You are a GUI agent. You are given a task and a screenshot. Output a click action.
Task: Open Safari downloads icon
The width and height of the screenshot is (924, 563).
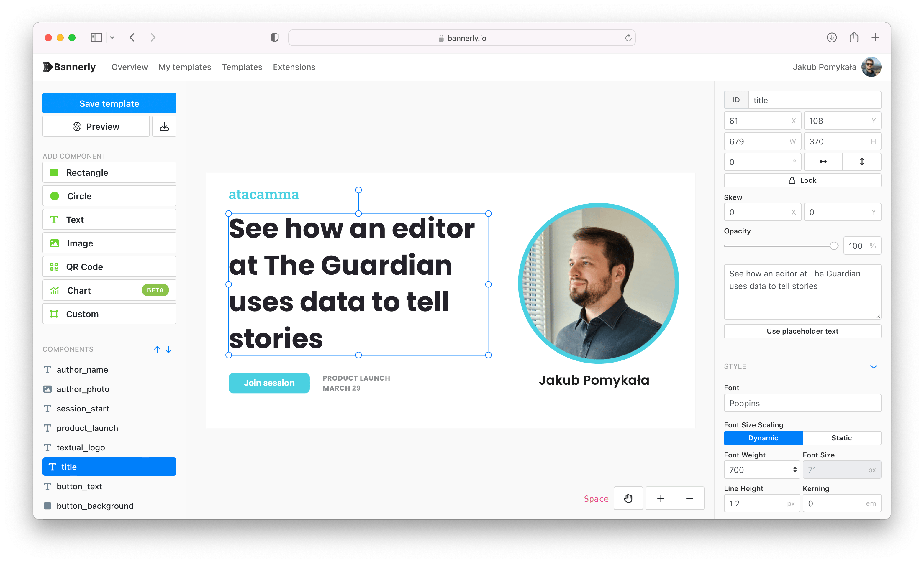point(832,37)
